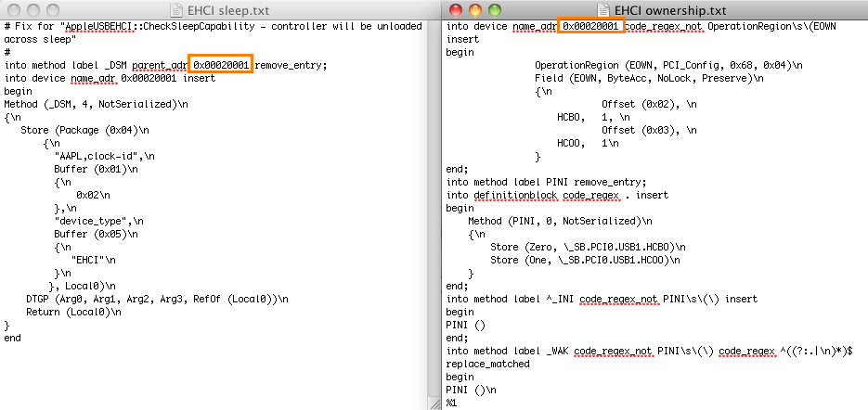Click the 'OperationRegion (EOWN, PCI_Config...' line
This screenshot has height=410, width=868.
(668, 65)
